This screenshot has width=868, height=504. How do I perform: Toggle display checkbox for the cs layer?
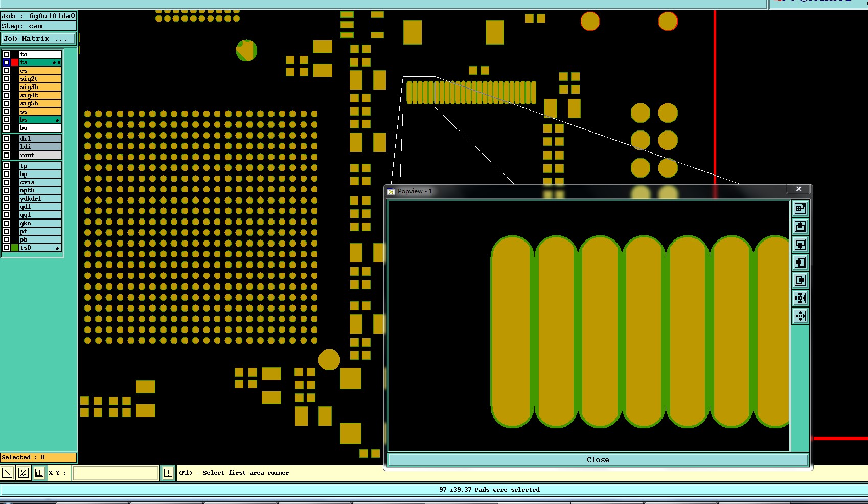7,71
